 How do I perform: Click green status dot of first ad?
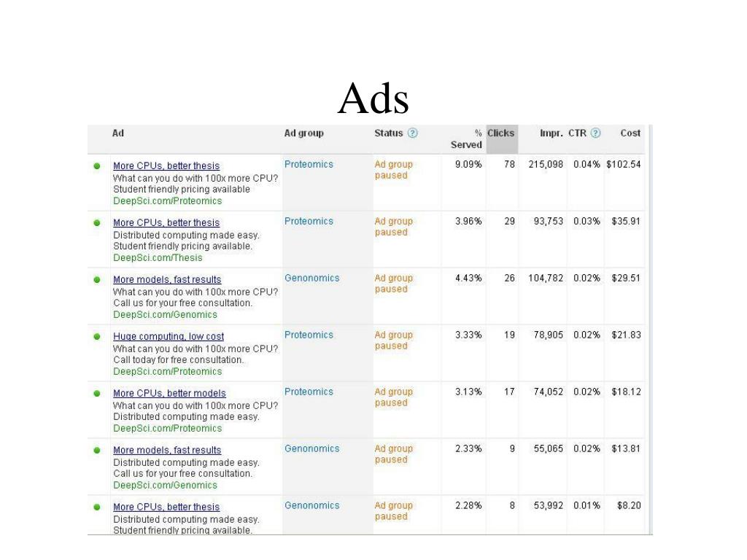[x=97, y=166]
